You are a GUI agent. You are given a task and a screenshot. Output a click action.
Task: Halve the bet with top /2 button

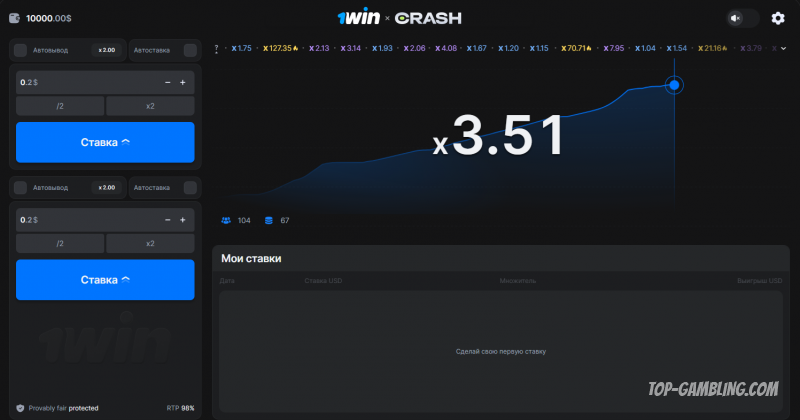tap(60, 106)
